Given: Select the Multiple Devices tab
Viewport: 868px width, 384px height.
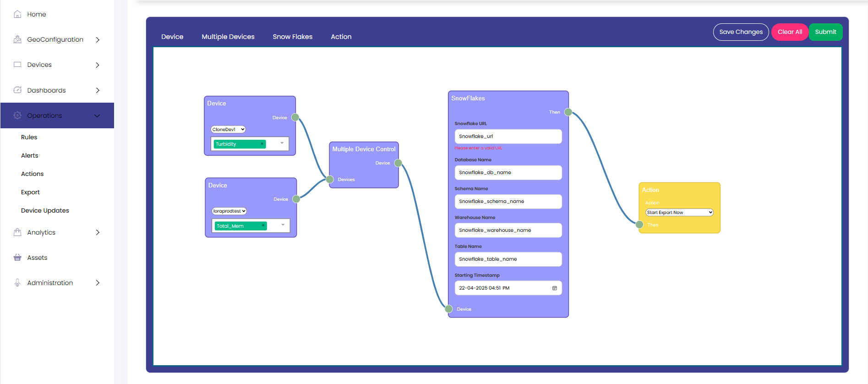Looking at the screenshot, I should (228, 37).
